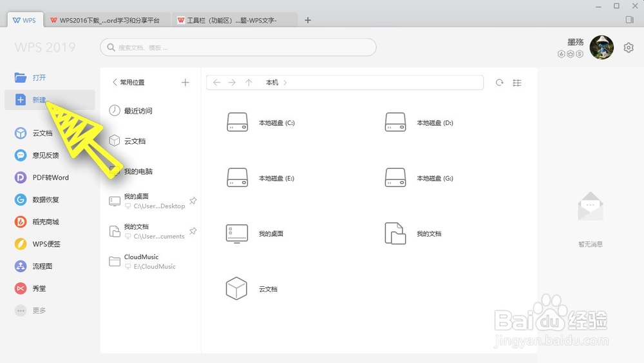644x363 pixels.
Task: Click the settings gear icon
Action: pyautogui.click(x=629, y=48)
